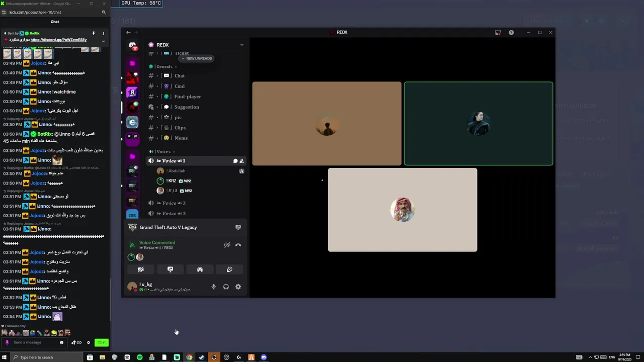644x362 pixels.
Task: Select the green-outlined speaking user tile
Action: pos(478,124)
